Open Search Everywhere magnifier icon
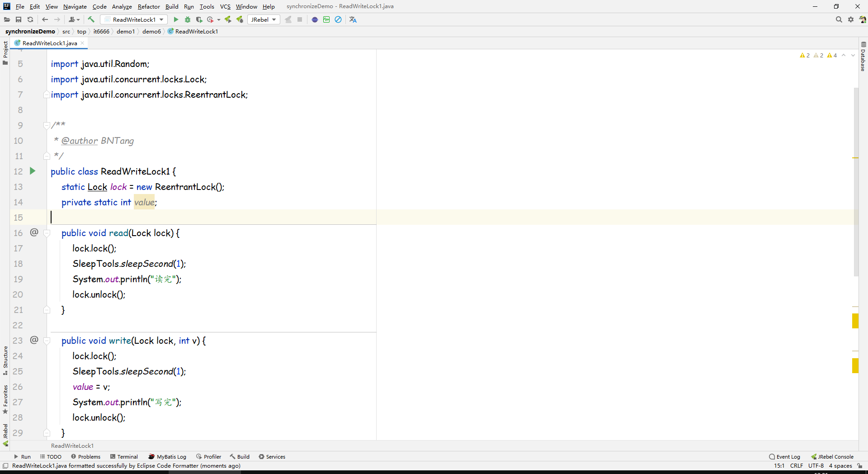 coord(839,19)
